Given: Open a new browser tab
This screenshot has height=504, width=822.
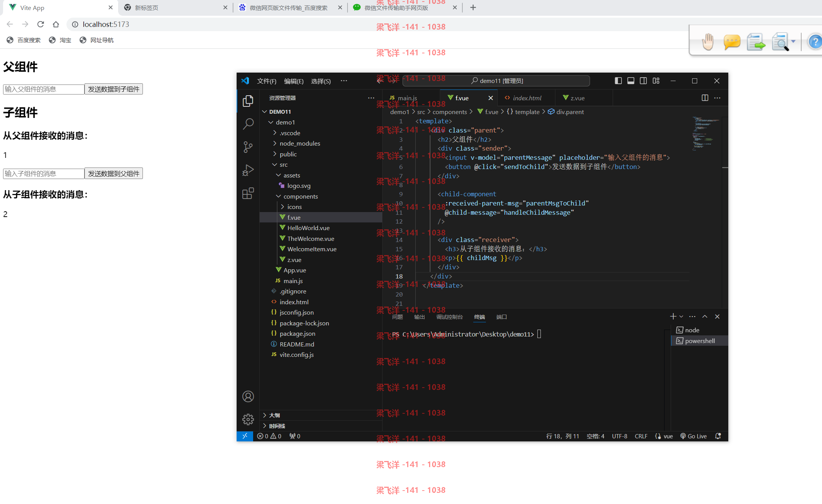Looking at the screenshot, I should point(473,8).
